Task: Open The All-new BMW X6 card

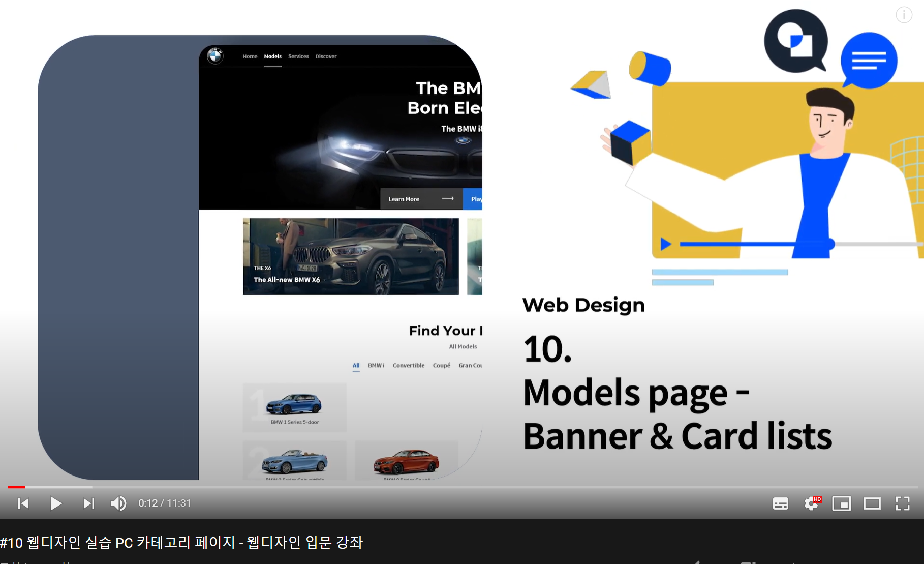Action: click(351, 256)
